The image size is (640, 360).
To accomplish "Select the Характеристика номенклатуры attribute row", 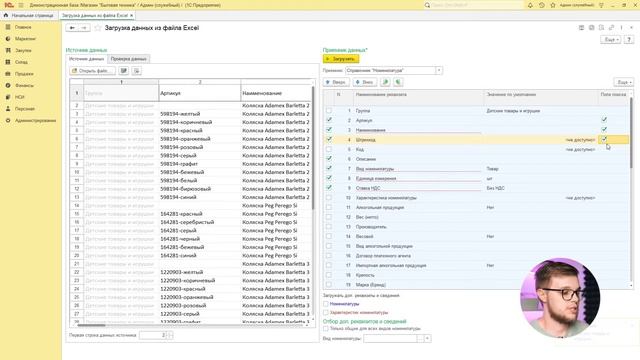I will click(x=476, y=198).
